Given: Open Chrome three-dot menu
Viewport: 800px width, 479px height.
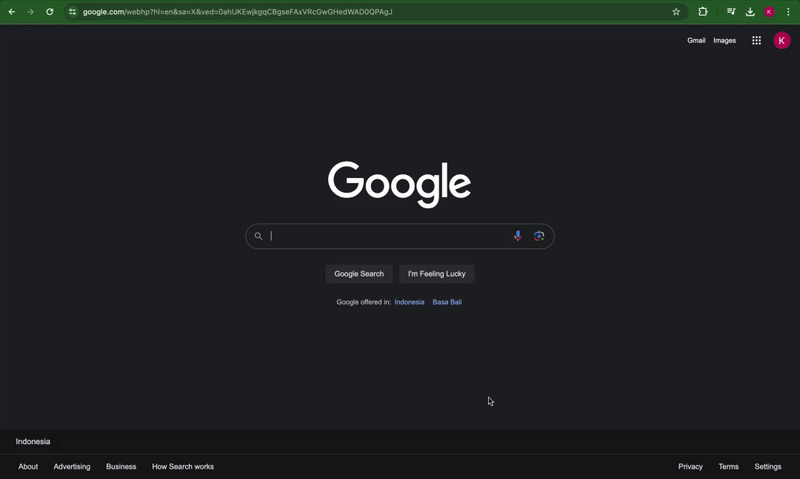Looking at the screenshot, I should pyautogui.click(x=788, y=12).
